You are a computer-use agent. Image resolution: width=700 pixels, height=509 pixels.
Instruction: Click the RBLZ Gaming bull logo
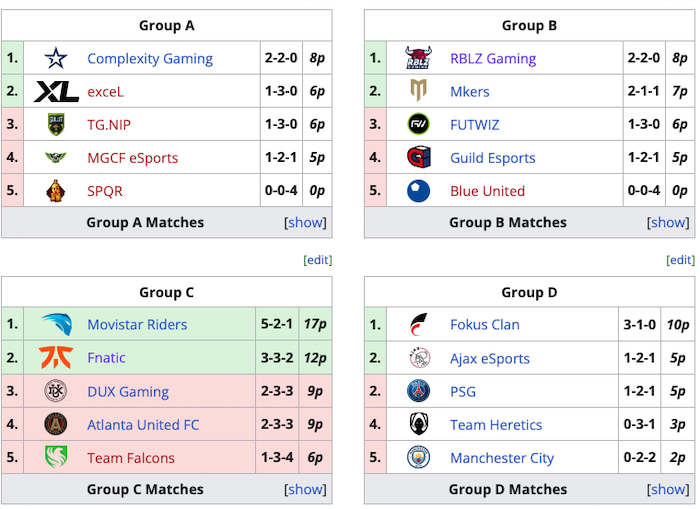[418, 58]
